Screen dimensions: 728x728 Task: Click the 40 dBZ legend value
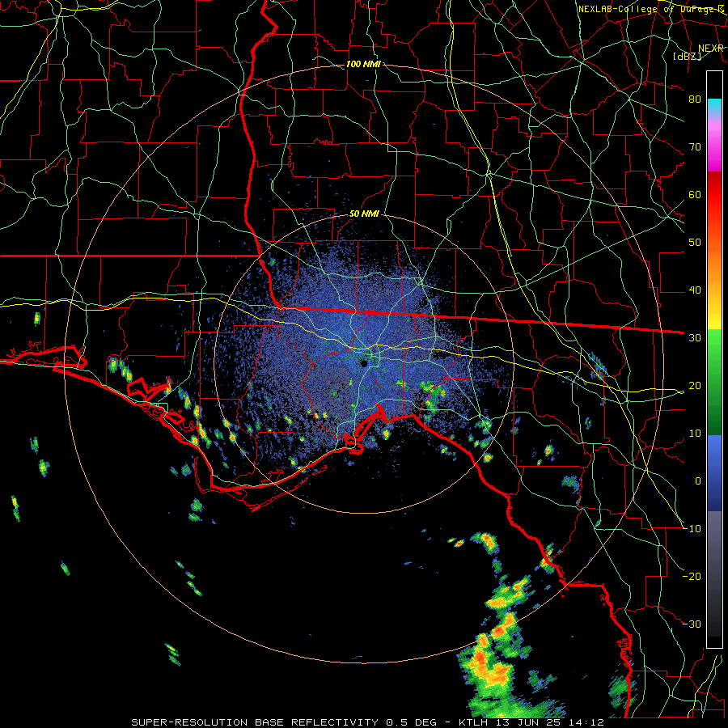[695, 290]
